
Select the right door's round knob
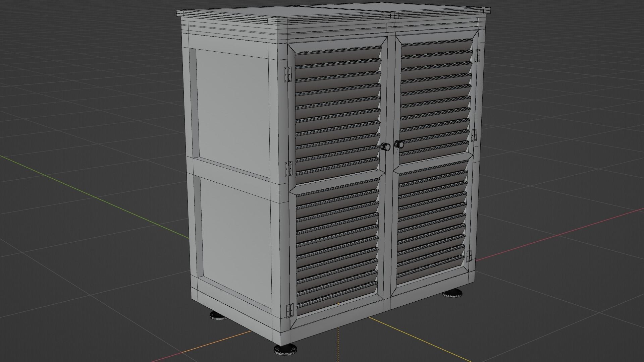pyautogui.click(x=399, y=144)
